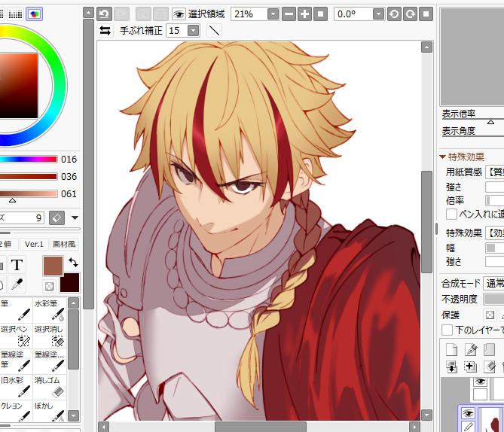The width and height of the screenshot is (504, 432).
Task: Switch to the 2値 tool tab
Action: [8, 244]
